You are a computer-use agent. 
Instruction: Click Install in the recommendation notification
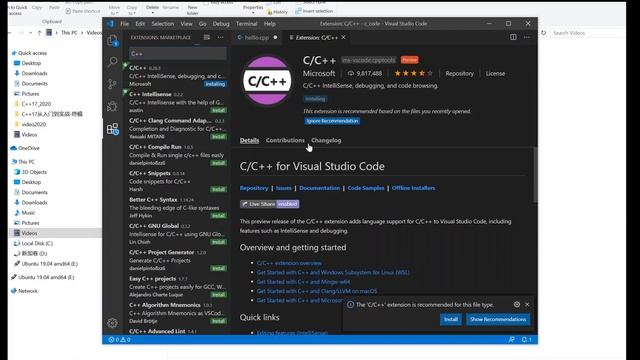pos(451,319)
